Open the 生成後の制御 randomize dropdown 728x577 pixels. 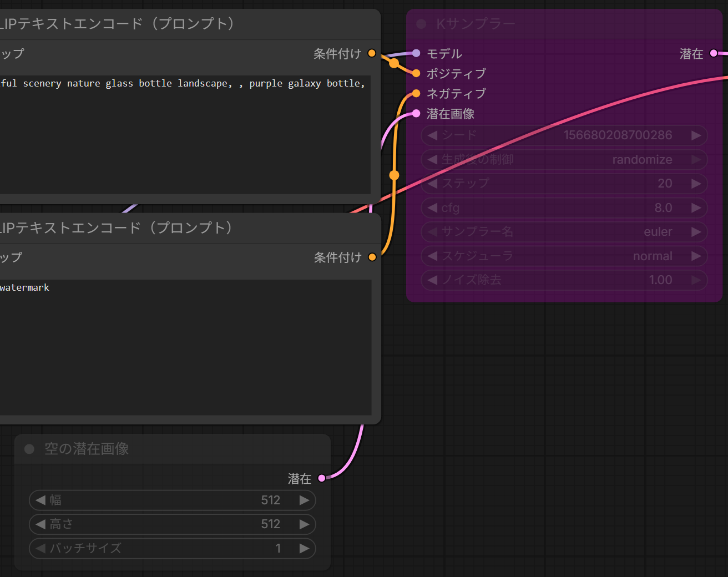click(x=564, y=160)
